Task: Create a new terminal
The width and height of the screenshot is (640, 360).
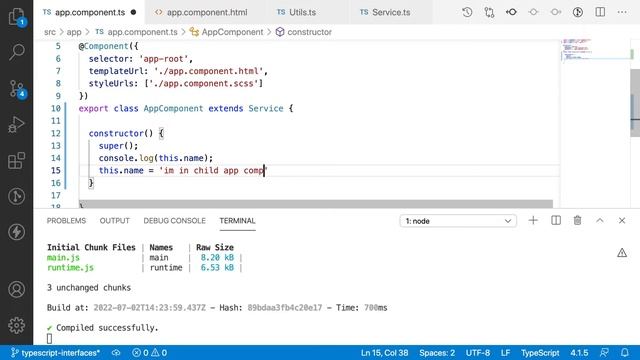Action: tap(533, 220)
